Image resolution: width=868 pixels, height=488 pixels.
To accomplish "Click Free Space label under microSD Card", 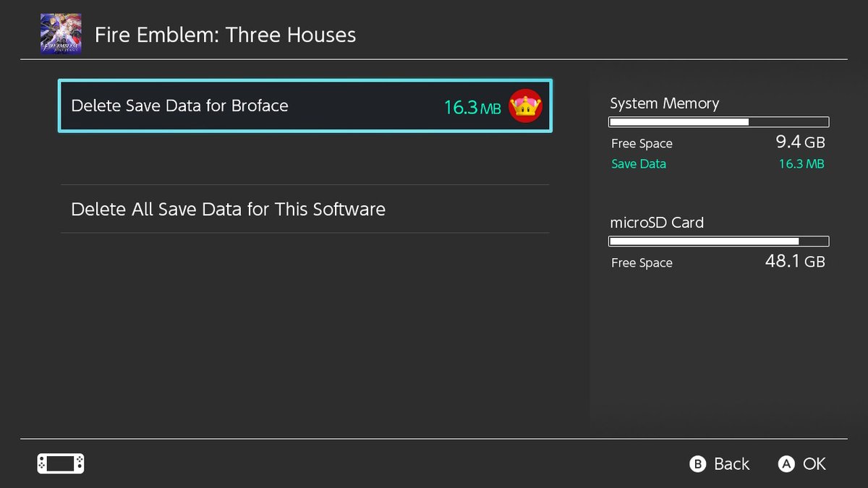I will point(642,263).
